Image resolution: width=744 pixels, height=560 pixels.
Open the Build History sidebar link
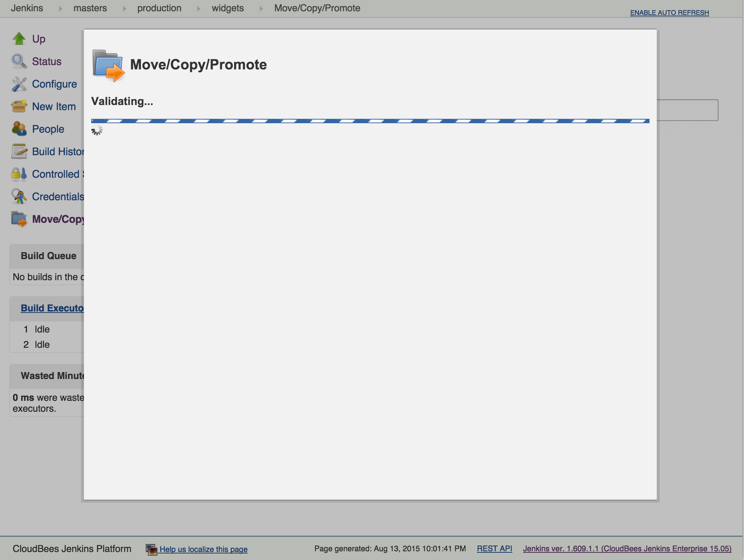point(58,152)
